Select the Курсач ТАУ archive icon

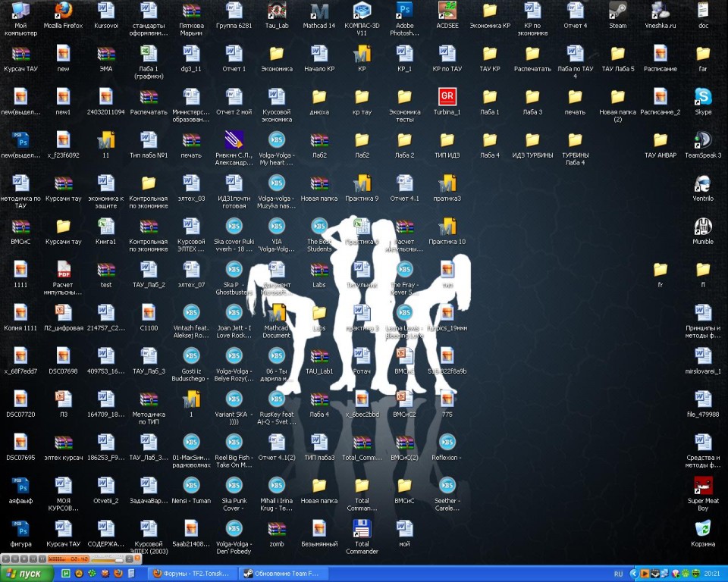[20, 58]
